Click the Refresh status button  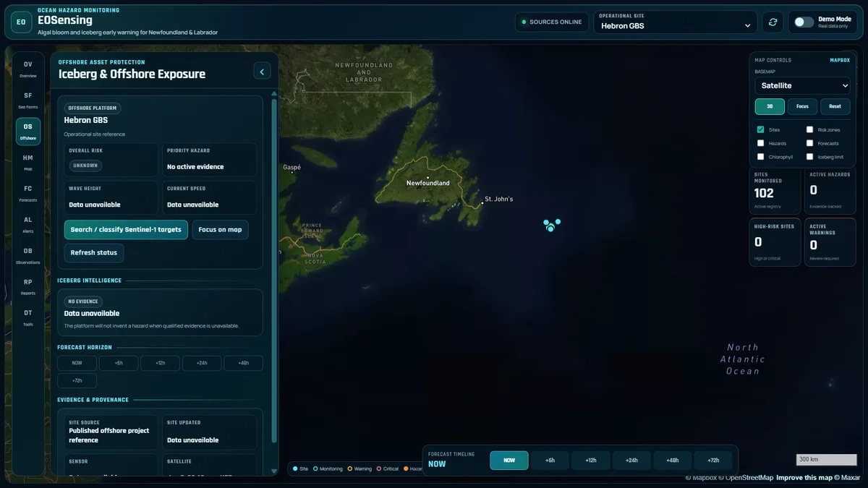pos(94,253)
